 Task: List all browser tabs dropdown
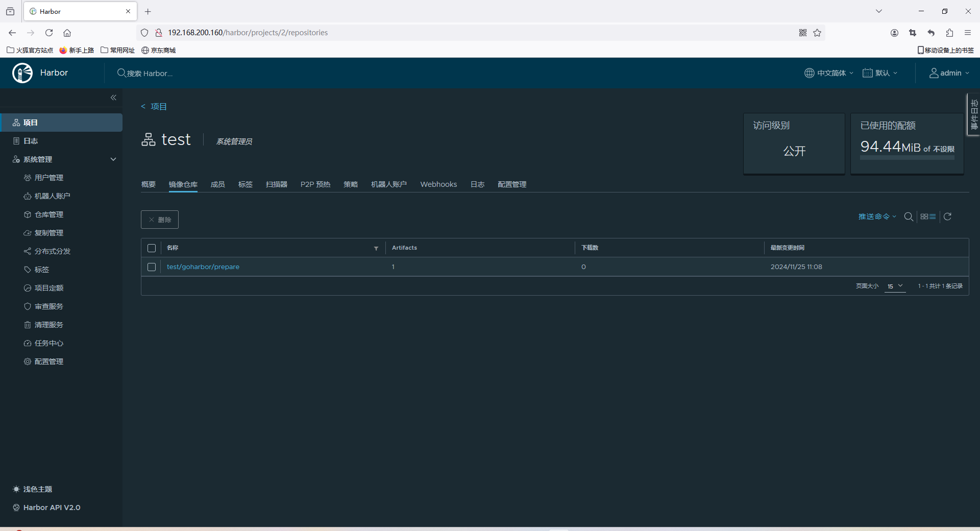tap(879, 11)
